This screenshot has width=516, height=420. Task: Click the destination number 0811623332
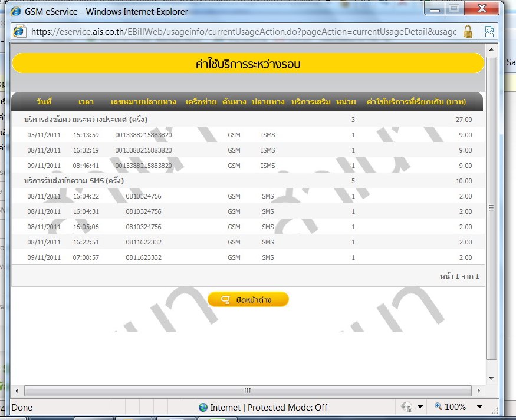[x=143, y=257]
